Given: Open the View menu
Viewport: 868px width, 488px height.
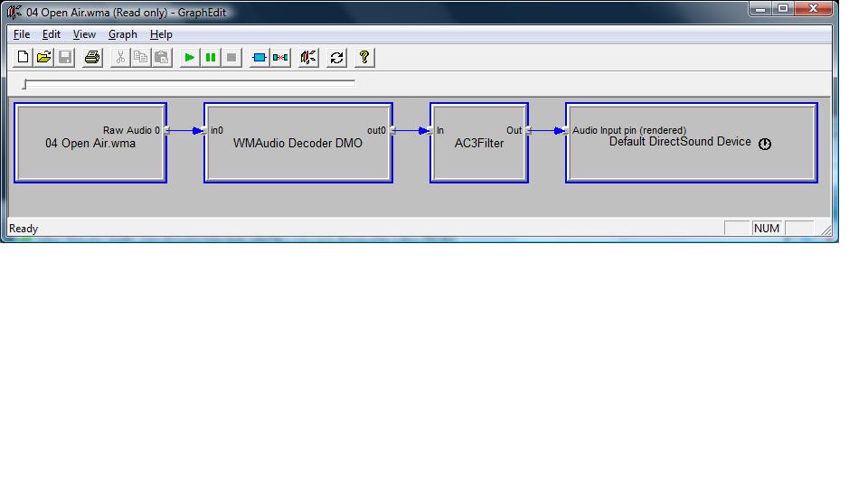Looking at the screenshot, I should 84,34.
